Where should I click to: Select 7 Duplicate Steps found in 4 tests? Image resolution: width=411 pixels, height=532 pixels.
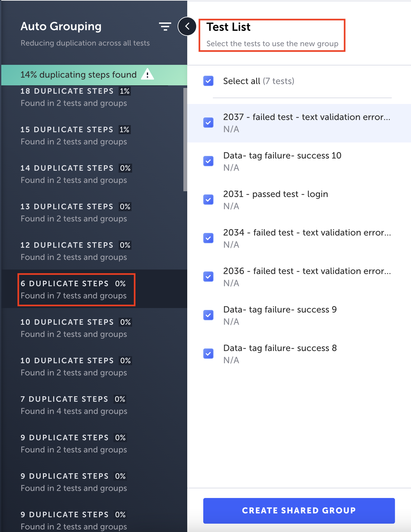pyautogui.click(x=74, y=405)
